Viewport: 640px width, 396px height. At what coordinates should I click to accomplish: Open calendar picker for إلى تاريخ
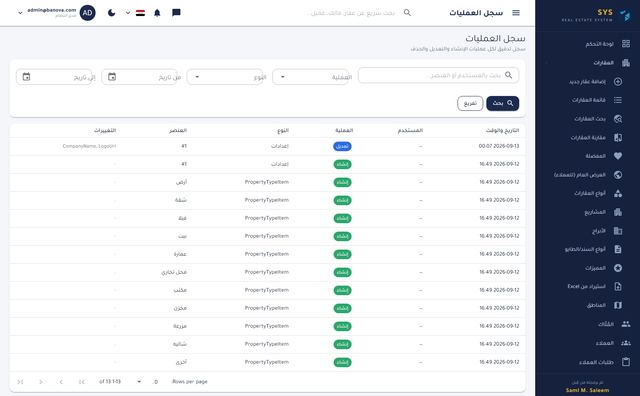click(27, 77)
